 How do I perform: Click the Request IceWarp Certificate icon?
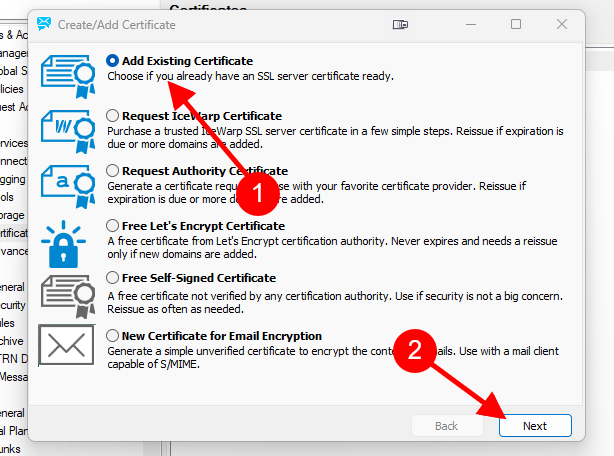click(67, 127)
